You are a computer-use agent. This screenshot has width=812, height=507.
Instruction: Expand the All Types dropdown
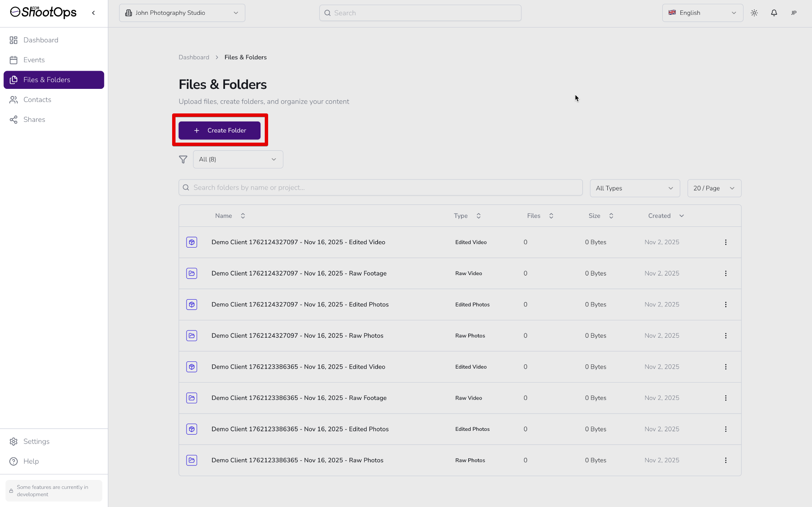pyautogui.click(x=634, y=188)
